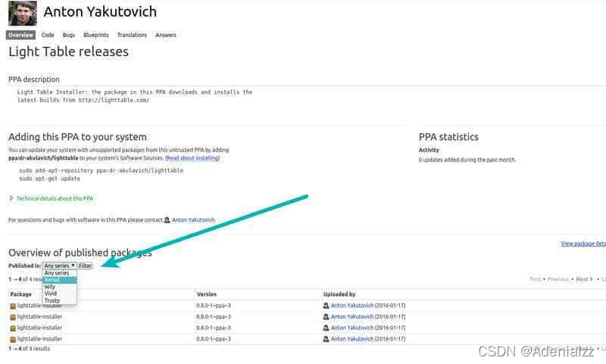Click person icon beside contact Anton Yakutovich
The width and height of the screenshot is (606, 364).
tap(167, 220)
